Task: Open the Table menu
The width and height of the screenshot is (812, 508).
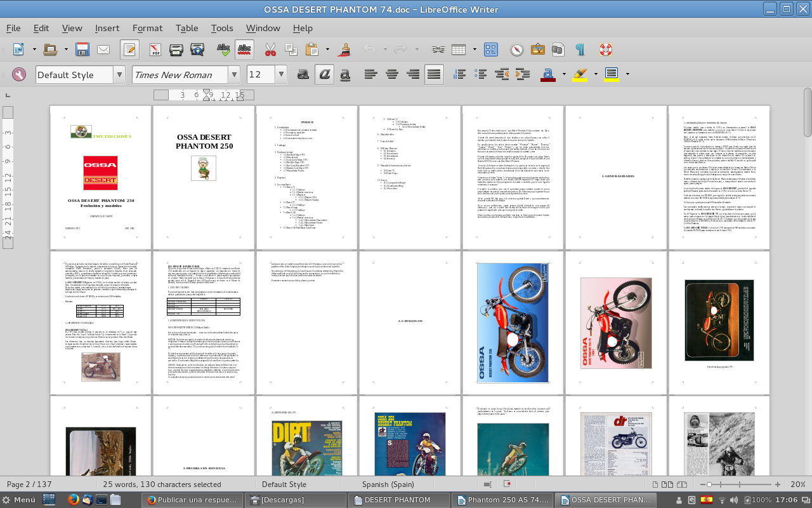Action: coord(187,28)
